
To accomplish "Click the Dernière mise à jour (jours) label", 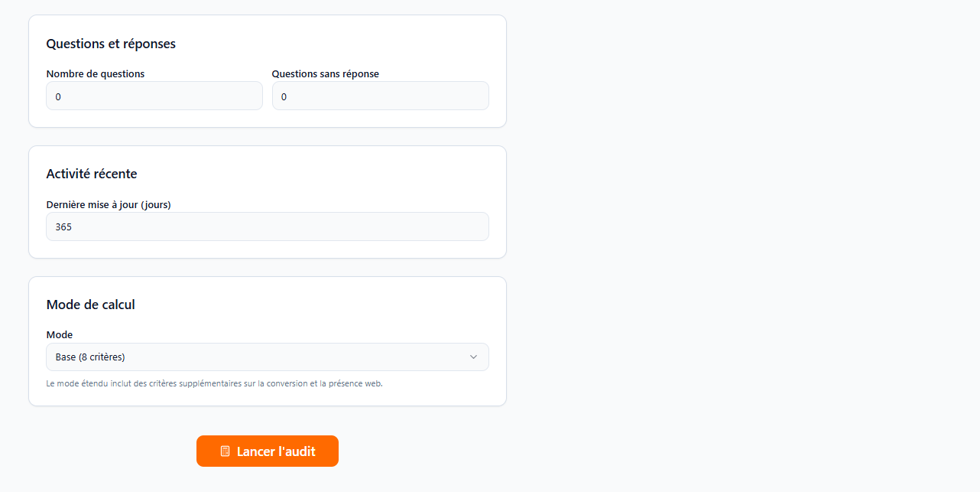I will click(108, 205).
